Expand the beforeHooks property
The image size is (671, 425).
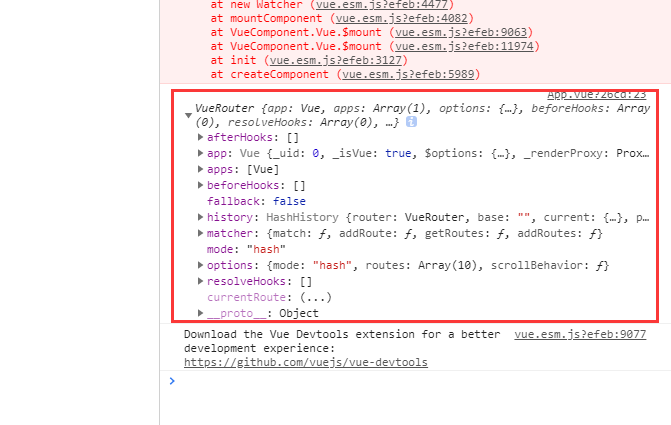click(200, 185)
